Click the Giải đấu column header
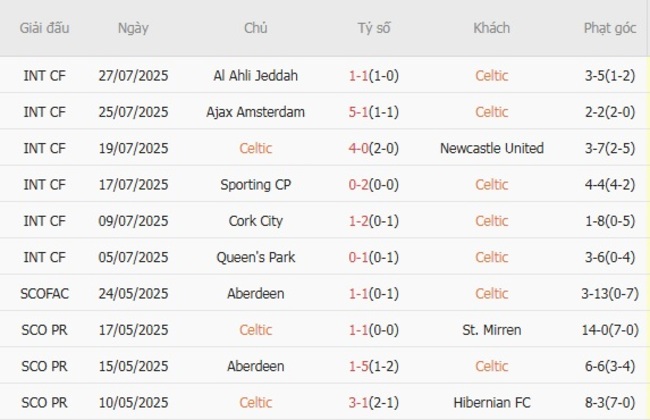The height and width of the screenshot is (420, 650). [45, 28]
